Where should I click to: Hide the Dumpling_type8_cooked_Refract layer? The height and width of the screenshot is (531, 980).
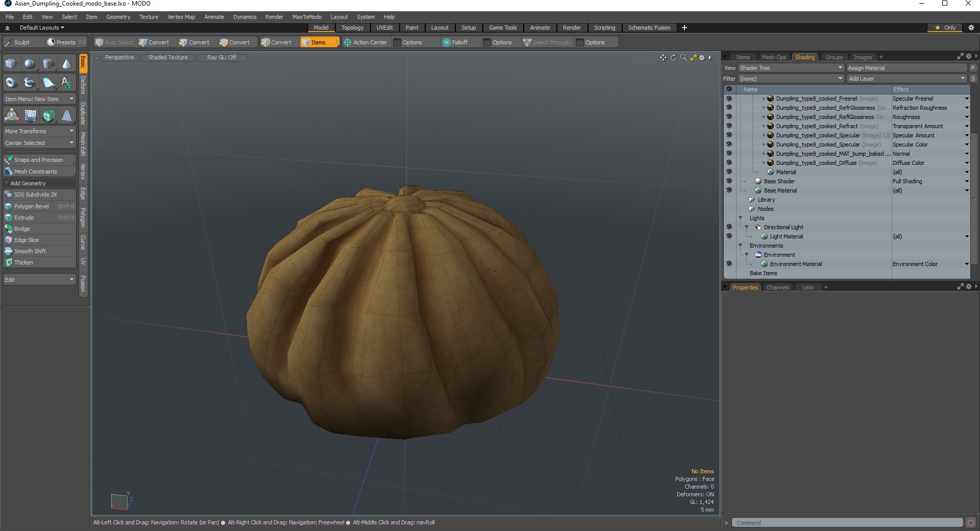pos(729,126)
